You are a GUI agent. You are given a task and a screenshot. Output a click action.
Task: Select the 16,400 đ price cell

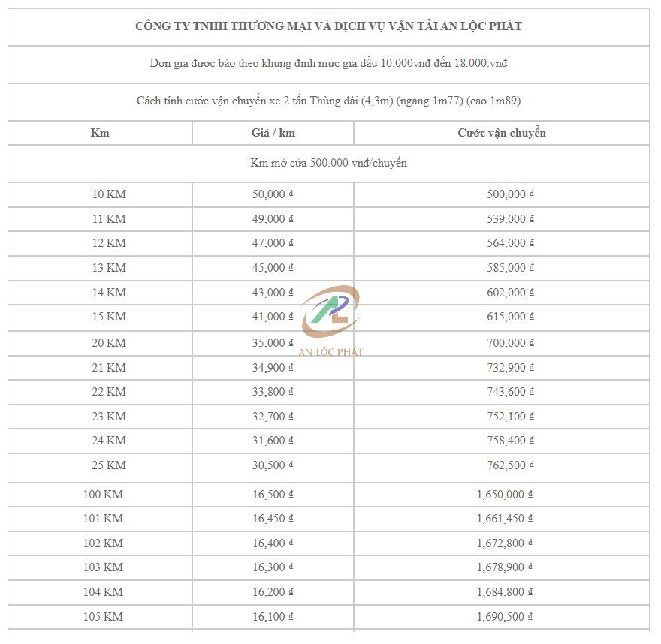click(x=273, y=543)
